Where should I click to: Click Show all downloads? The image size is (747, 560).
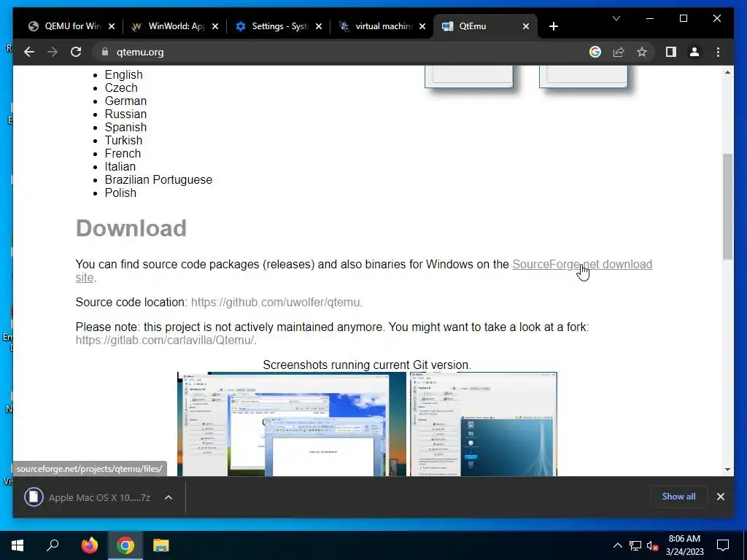pyautogui.click(x=678, y=497)
